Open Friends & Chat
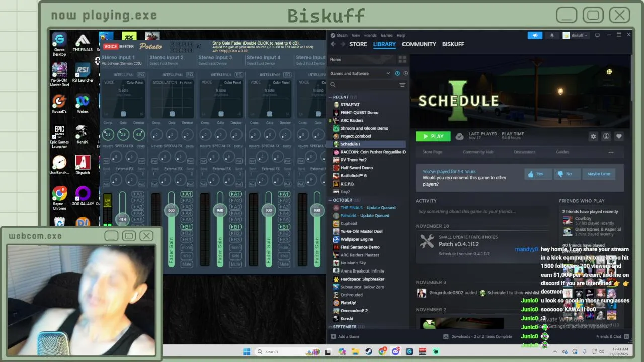 (x=612, y=336)
